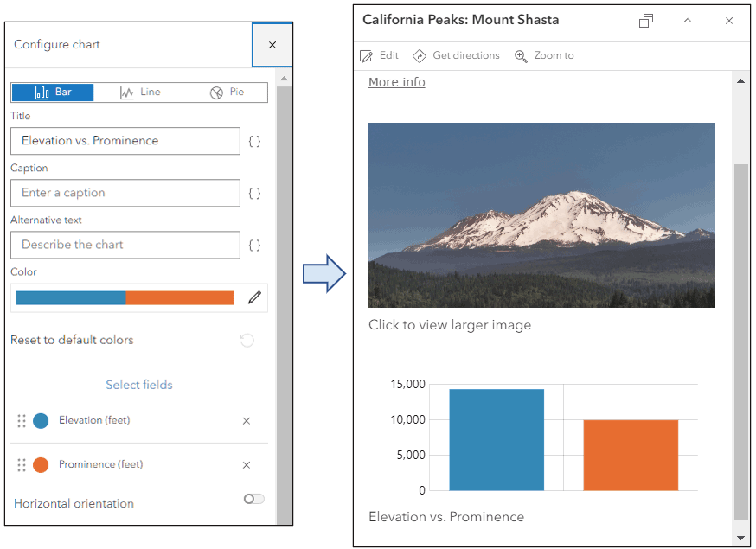
Task: Click the blue Elevation bar in chart
Action: point(497,439)
